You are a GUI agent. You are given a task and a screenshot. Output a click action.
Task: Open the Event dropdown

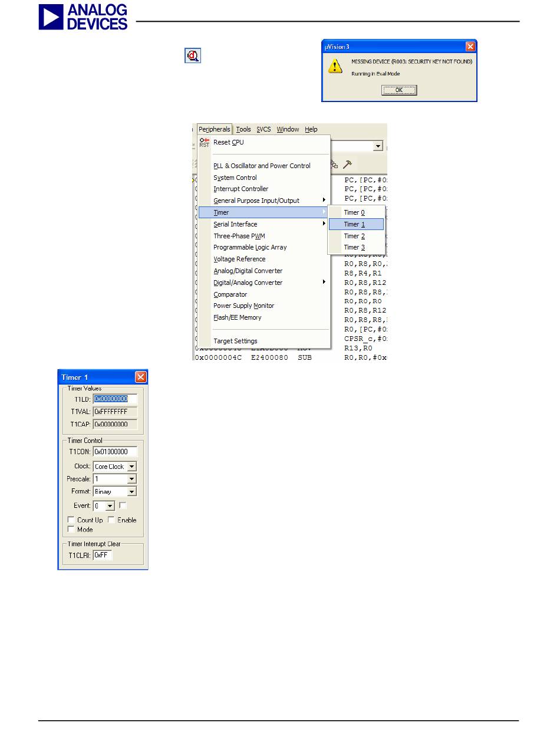[110, 505]
